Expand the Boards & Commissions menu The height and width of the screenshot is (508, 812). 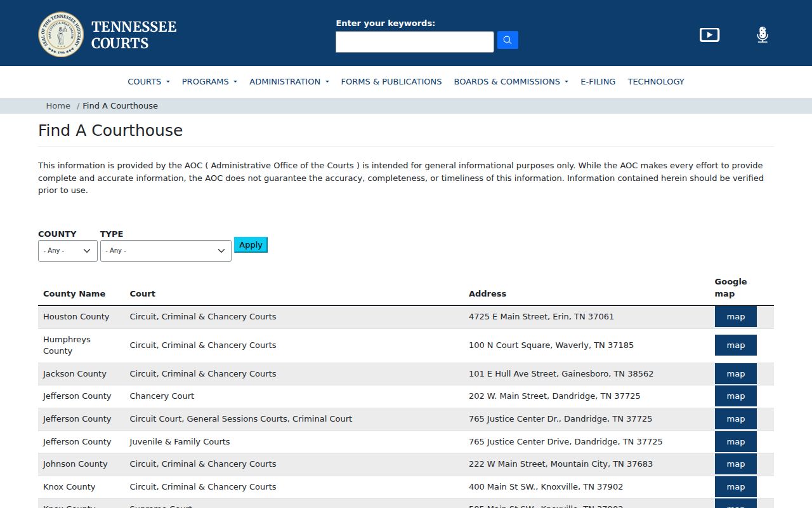(x=511, y=81)
